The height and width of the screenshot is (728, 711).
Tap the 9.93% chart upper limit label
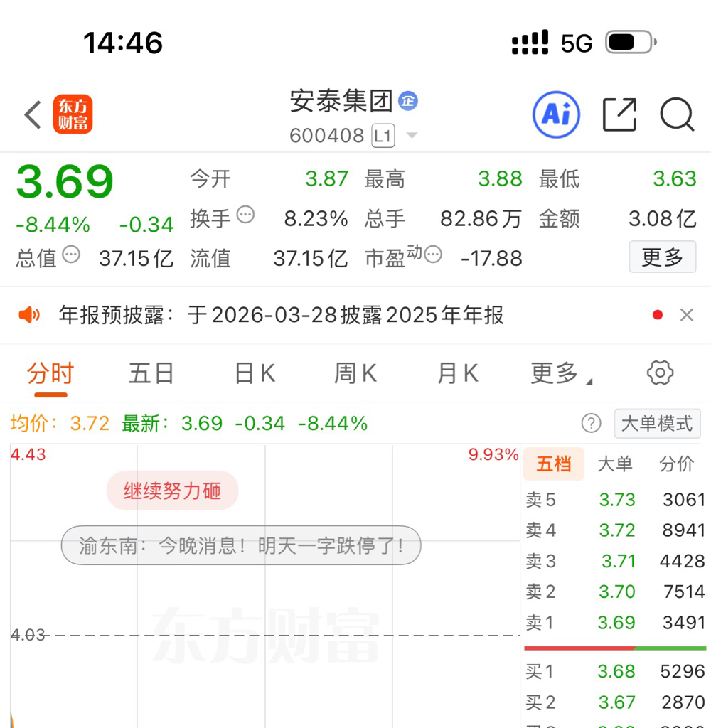point(493,454)
